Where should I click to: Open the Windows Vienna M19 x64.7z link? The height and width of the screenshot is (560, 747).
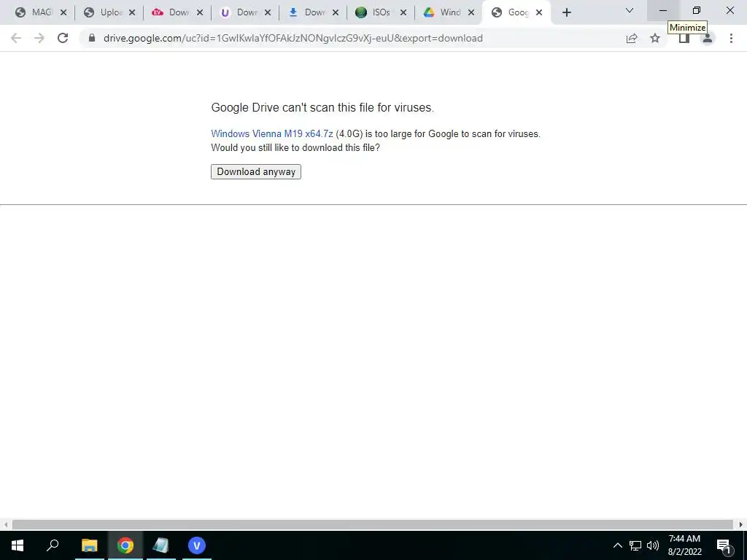(272, 134)
